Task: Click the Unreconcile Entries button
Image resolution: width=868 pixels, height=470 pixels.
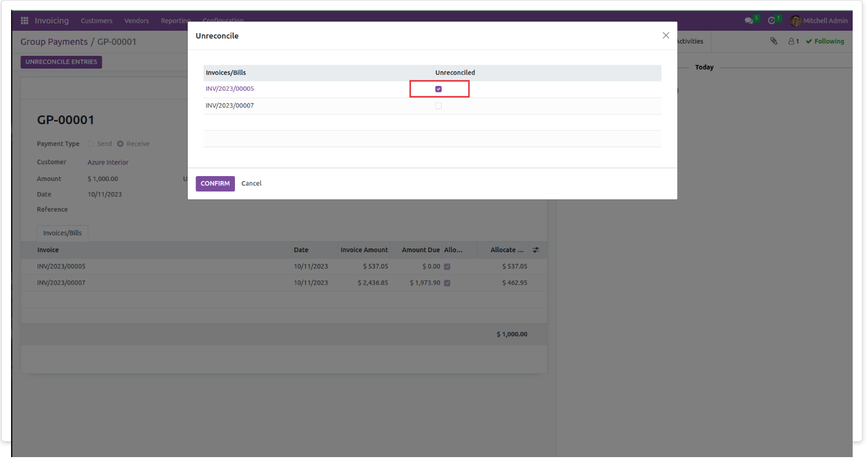Action: [x=61, y=62]
